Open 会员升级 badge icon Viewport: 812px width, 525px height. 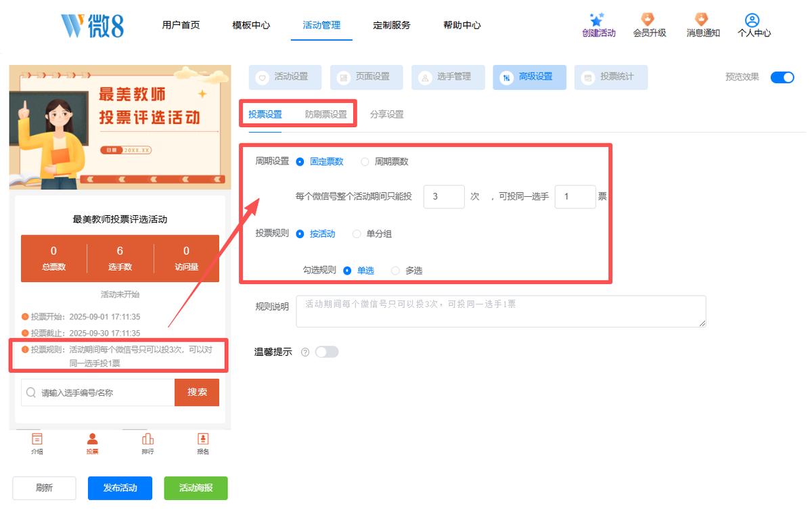649,20
